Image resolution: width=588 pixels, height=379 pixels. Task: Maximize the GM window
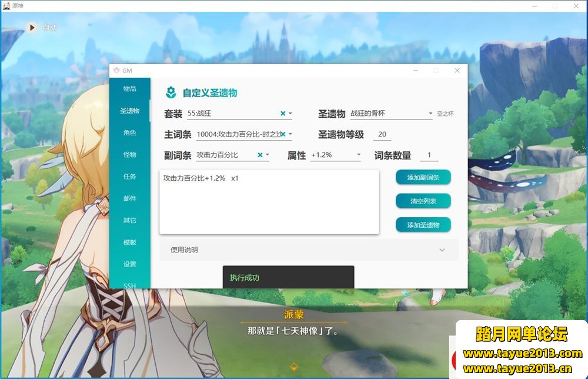coord(436,71)
